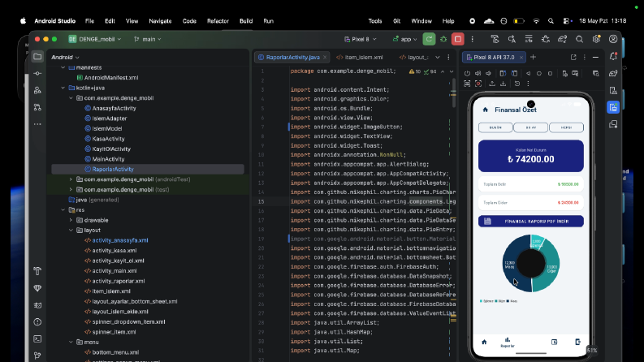
Task: Add new device tab plus button
Action: tap(533, 57)
